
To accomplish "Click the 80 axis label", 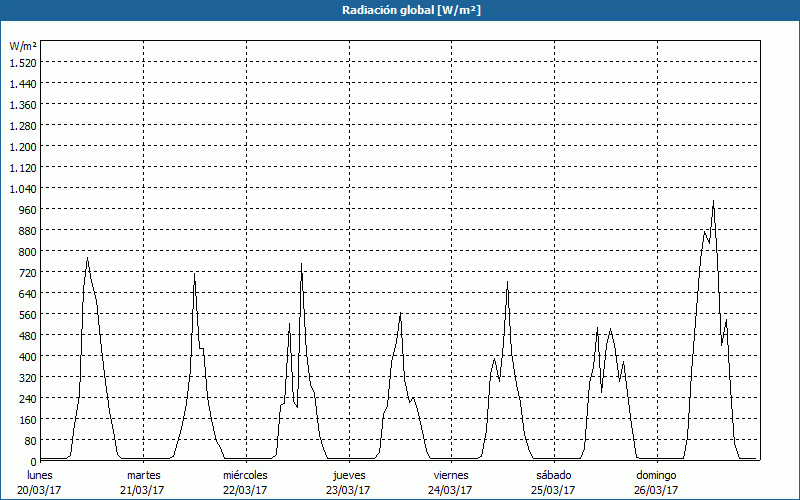I will [x=31, y=441].
